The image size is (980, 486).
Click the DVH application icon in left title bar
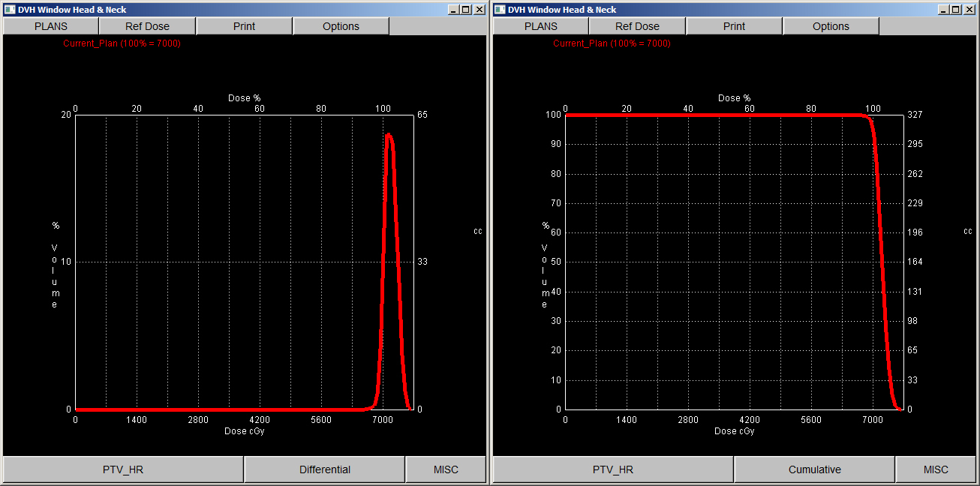point(8,9)
